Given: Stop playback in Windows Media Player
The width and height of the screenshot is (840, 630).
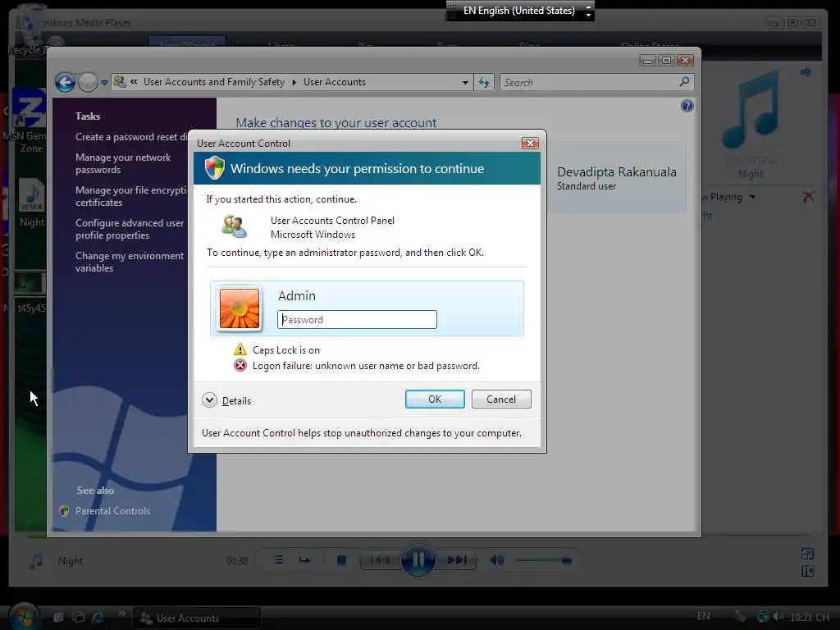Looking at the screenshot, I should click(341, 560).
